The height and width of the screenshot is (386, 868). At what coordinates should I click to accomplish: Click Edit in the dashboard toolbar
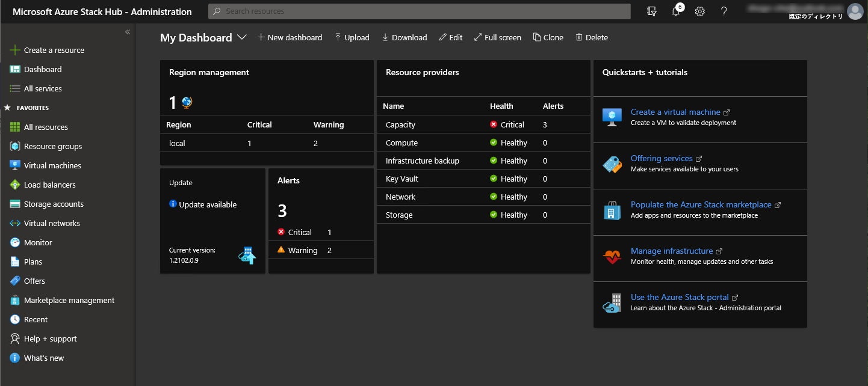pos(451,37)
